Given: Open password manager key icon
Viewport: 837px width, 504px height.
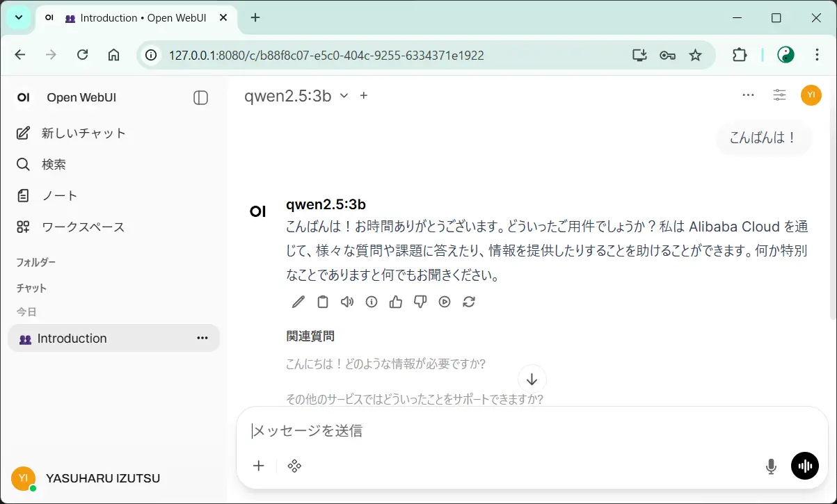Looking at the screenshot, I should [x=667, y=55].
